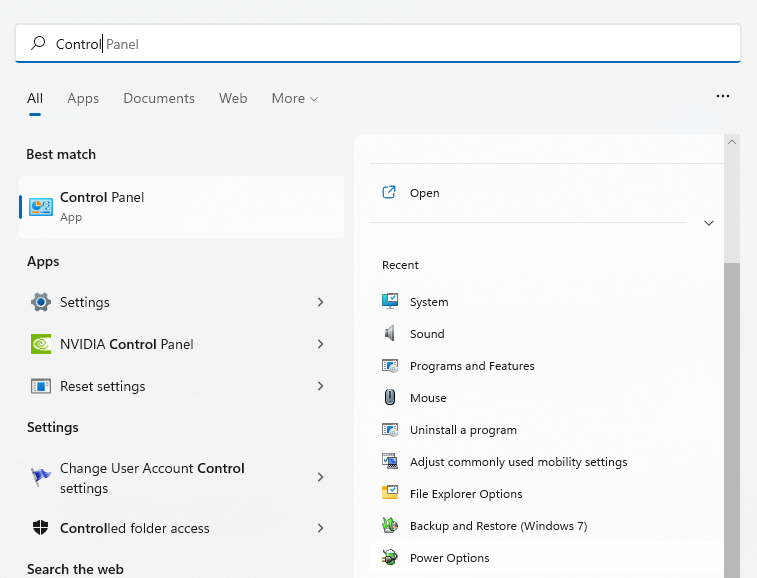Viewport: 757px width, 578px height.
Task: Open the More filter dropdown
Action: (x=294, y=98)
